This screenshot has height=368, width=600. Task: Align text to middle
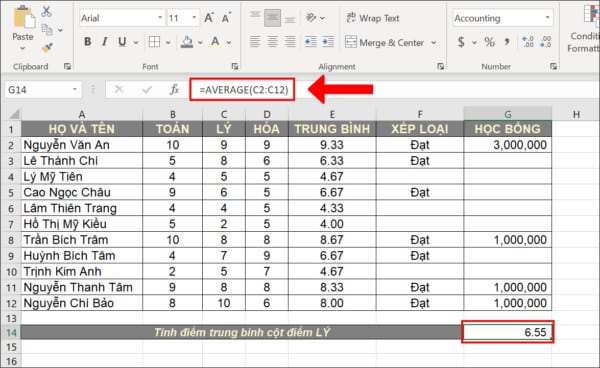point(272,18)
